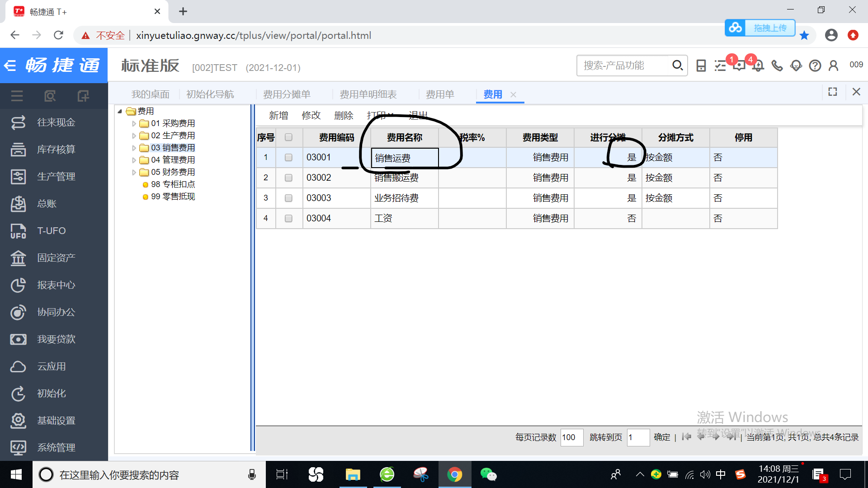This screenshot has height=488, width=868.
Task: Expand the 05 财务费用 folder
Action: point(134,172)
